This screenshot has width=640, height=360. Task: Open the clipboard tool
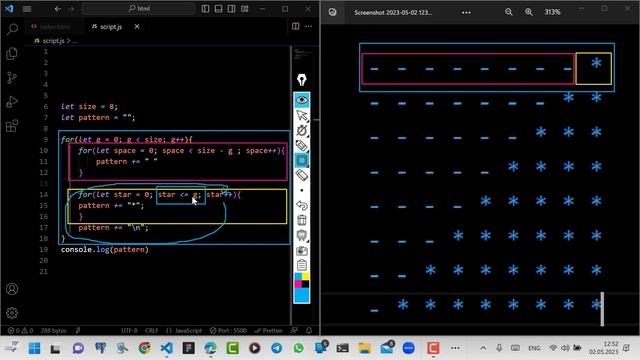point(302,265)
